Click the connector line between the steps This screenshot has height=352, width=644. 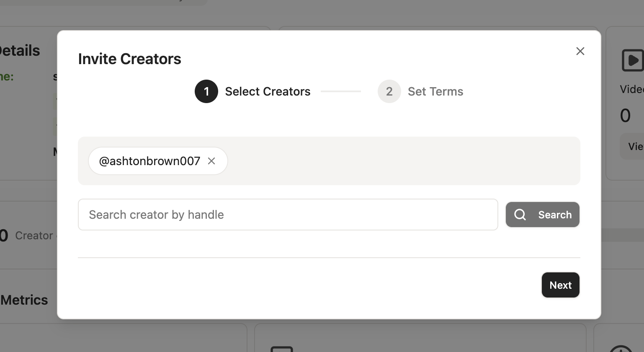coord(341,91)
